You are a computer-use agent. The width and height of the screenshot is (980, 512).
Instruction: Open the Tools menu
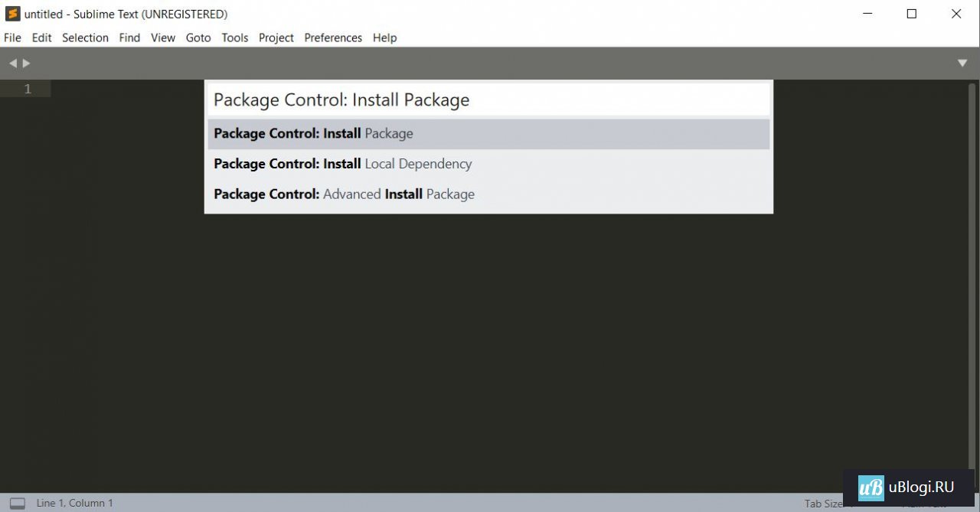click(x=235, y=38)
